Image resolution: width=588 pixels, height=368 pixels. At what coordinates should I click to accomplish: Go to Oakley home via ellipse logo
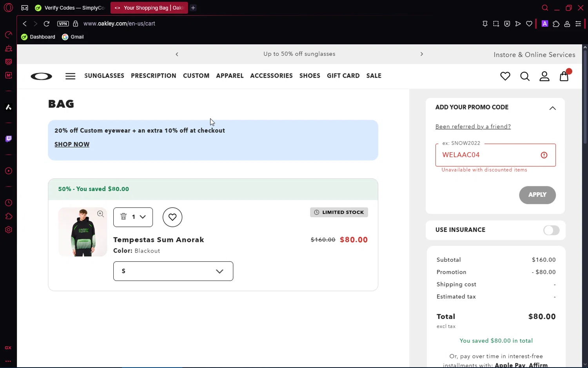pos(41,76)
